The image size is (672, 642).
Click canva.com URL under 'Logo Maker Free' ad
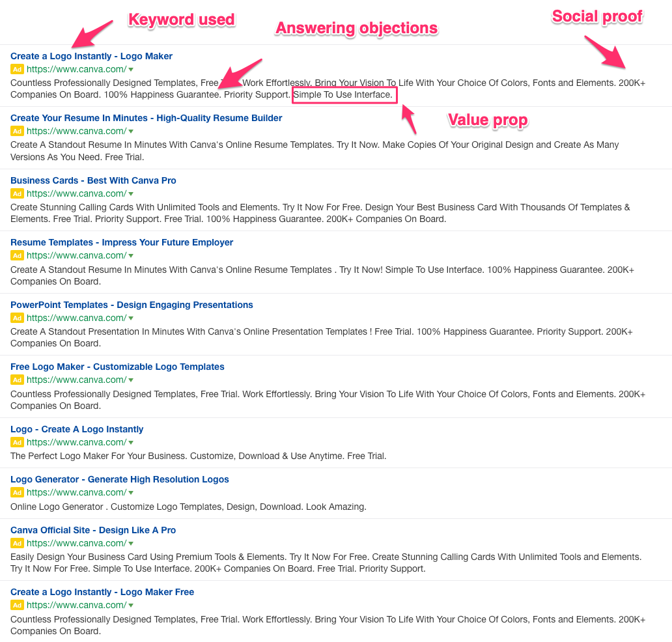click(77, 605)
